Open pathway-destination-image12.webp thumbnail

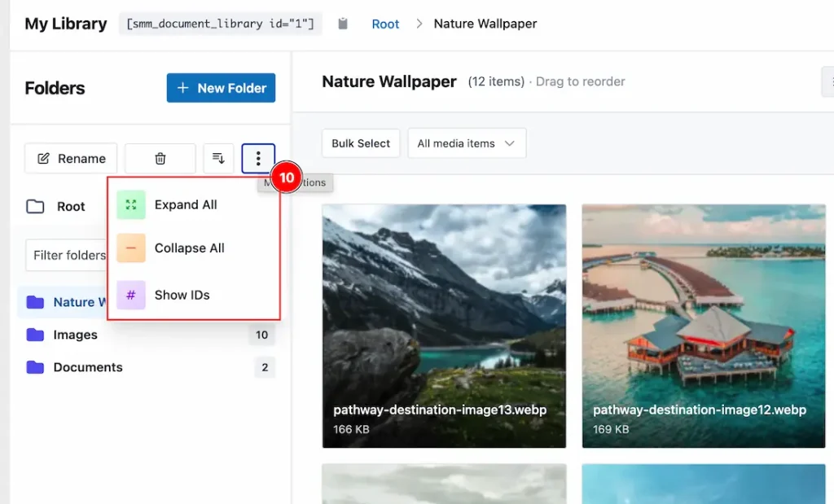(x=704, y=326)
